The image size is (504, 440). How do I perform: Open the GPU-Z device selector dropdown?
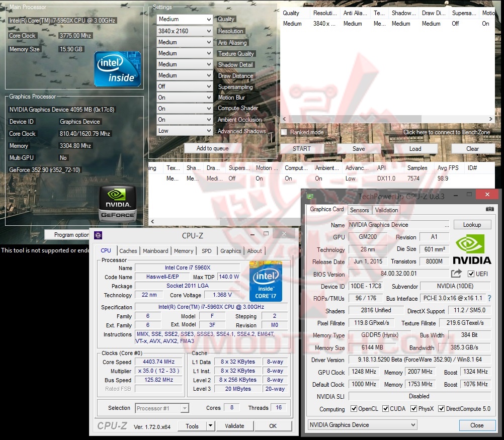pos(362,425)
